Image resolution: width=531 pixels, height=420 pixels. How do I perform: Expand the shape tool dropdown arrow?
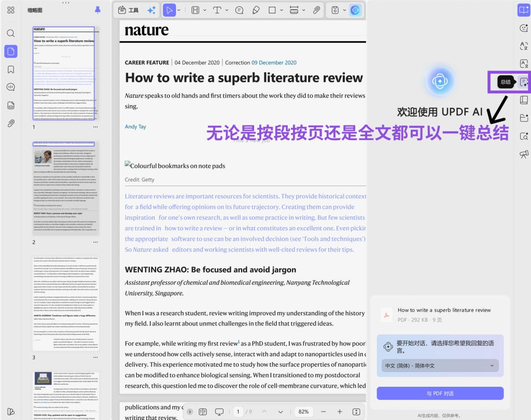point(282,10)
